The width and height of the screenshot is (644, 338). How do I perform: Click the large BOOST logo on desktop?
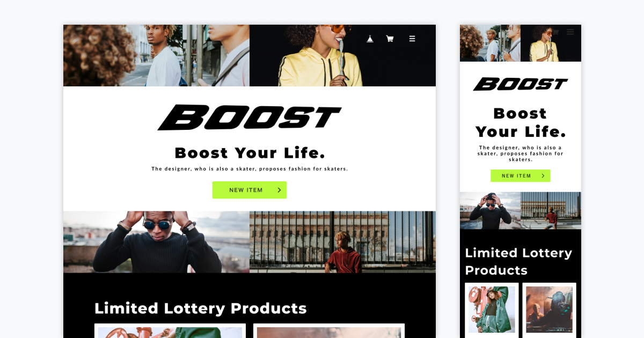[x=249, y=117]
